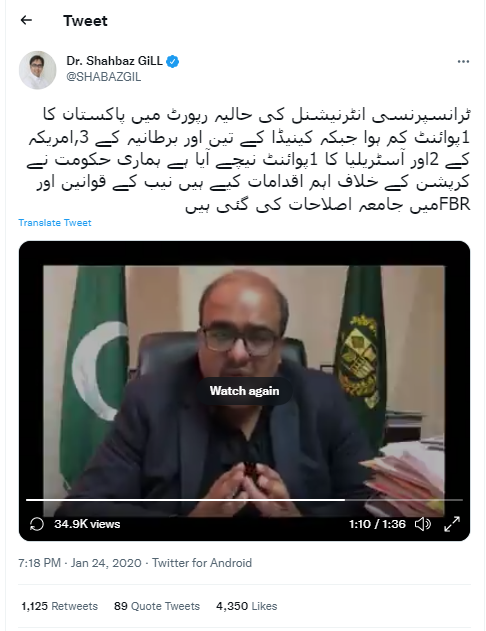Open the three-dot more options menu
This screenshot has width=486, height=631.
tap(463, 62)
